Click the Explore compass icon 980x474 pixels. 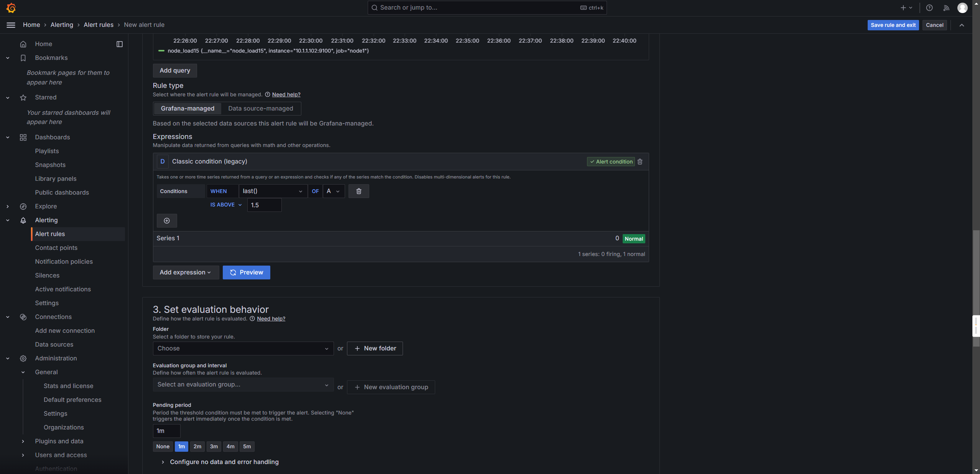(x=23, y=206)
